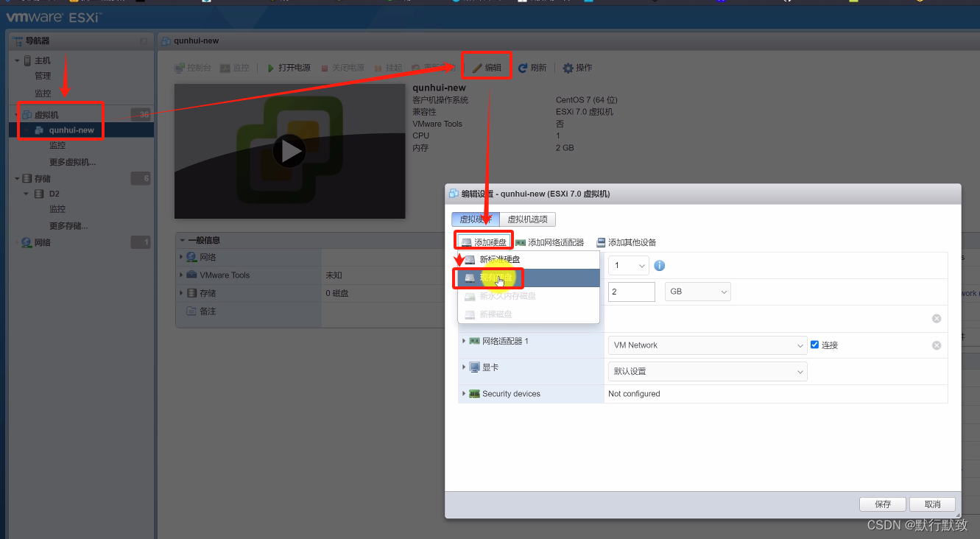Open the 控制台 console toolbar button
980x539 pixels.
193,68
